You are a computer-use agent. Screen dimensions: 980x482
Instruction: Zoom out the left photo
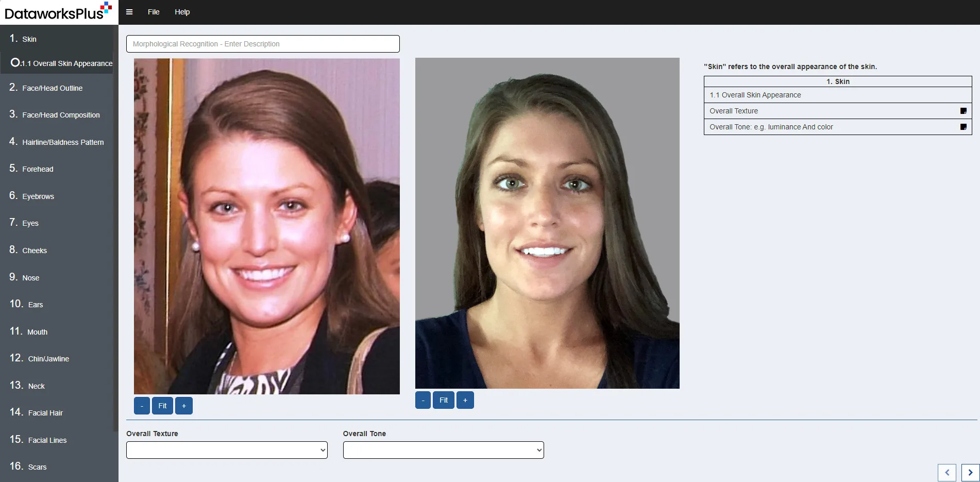[142, 406]
